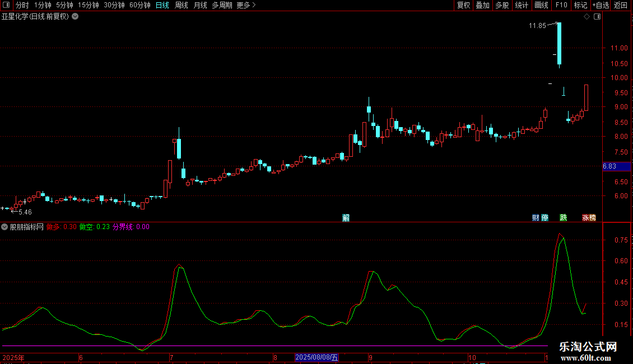Viewport: 633px width, 364px height.
Task: Toggle the 叠加 overlay button
Action: [x=482, y=5]
